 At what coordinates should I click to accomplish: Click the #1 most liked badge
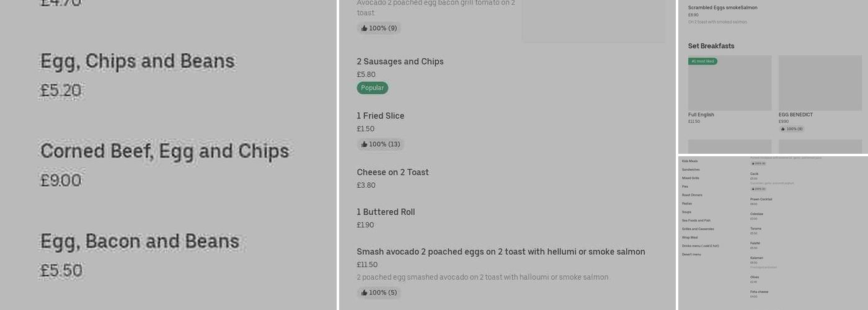point(702,61)
